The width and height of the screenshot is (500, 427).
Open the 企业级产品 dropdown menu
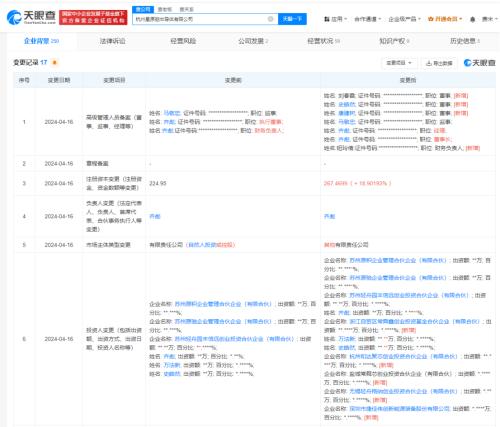pyautogui.click(x=405, y=19)
